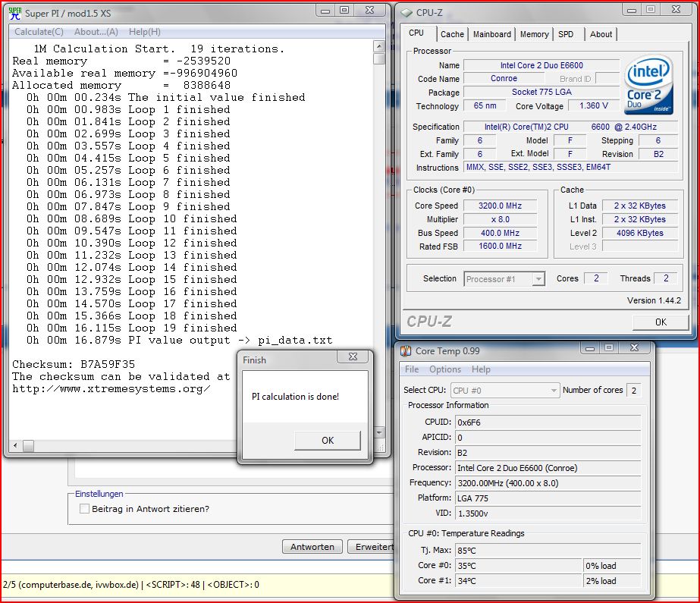Click the CPU-Z title bar icon

[x=407, y=13]
